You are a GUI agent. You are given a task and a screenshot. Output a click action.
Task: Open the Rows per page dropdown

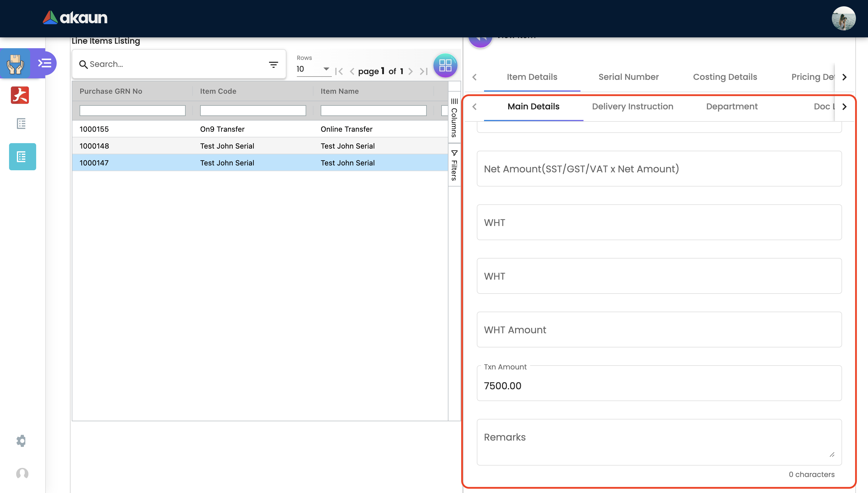(x=313, y=69)
